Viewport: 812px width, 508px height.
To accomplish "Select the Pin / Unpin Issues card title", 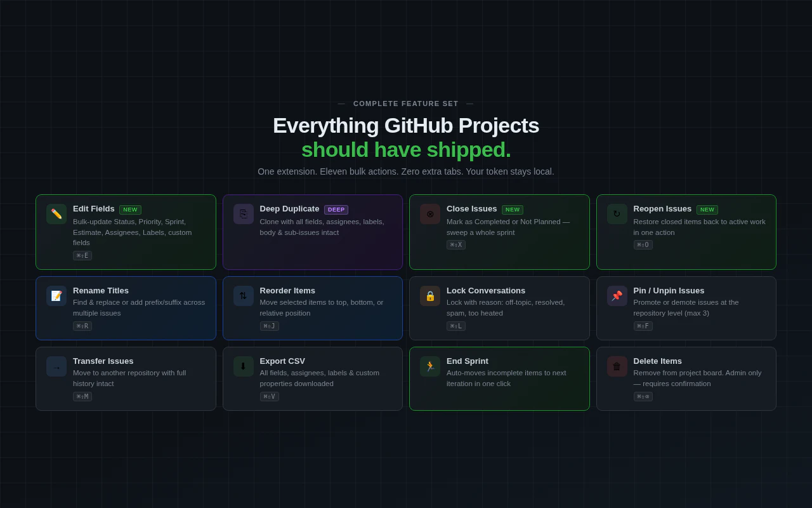I will [669, 291].
